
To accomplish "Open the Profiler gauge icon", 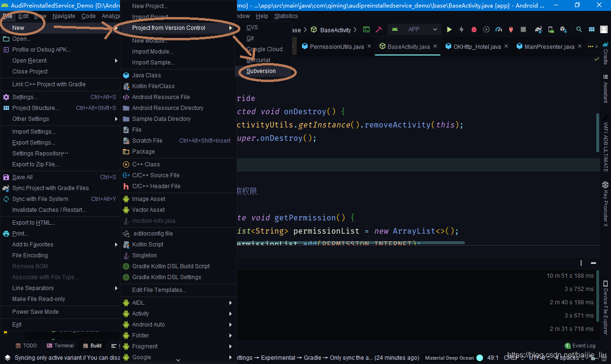I will [x=498, y=29].
